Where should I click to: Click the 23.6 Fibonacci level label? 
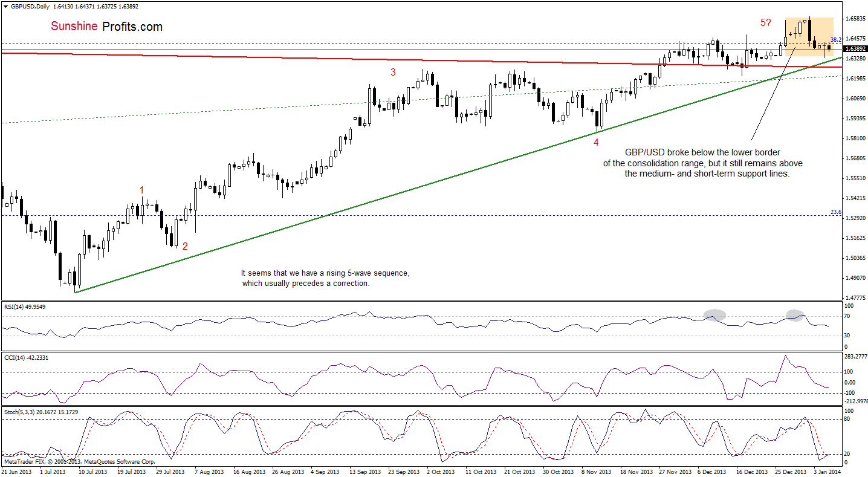click(837, 212)
